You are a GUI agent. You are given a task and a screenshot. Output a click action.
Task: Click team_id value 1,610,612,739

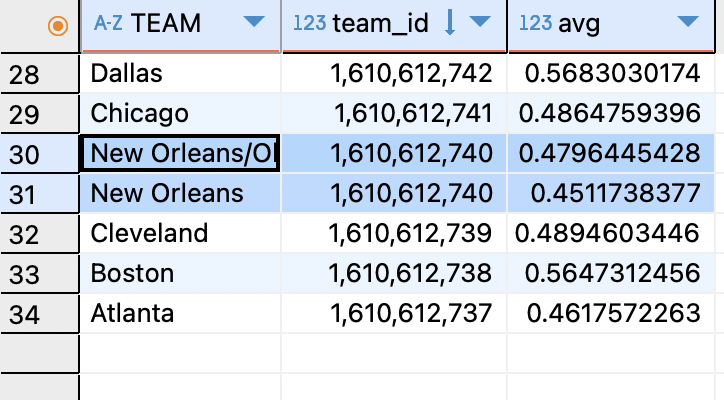[394, 233]
